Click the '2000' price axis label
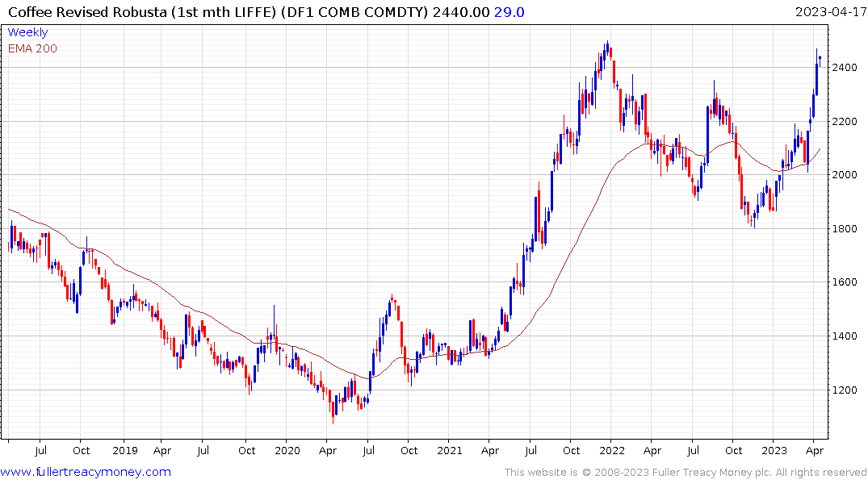 point(845,175)
